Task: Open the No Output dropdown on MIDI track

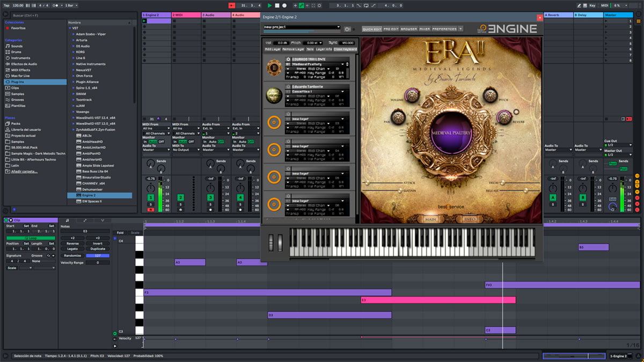Action: pos(186,150)
